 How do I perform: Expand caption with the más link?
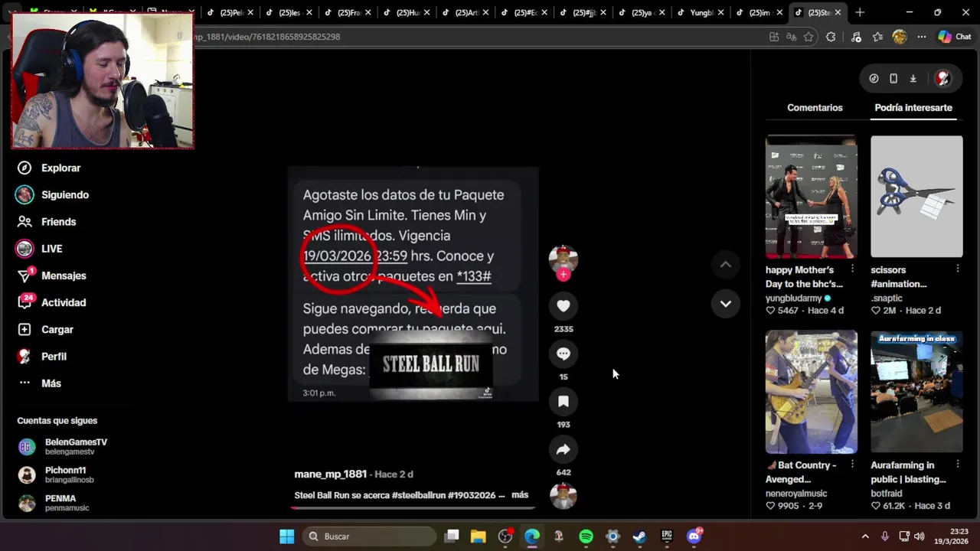click(520, 495)
